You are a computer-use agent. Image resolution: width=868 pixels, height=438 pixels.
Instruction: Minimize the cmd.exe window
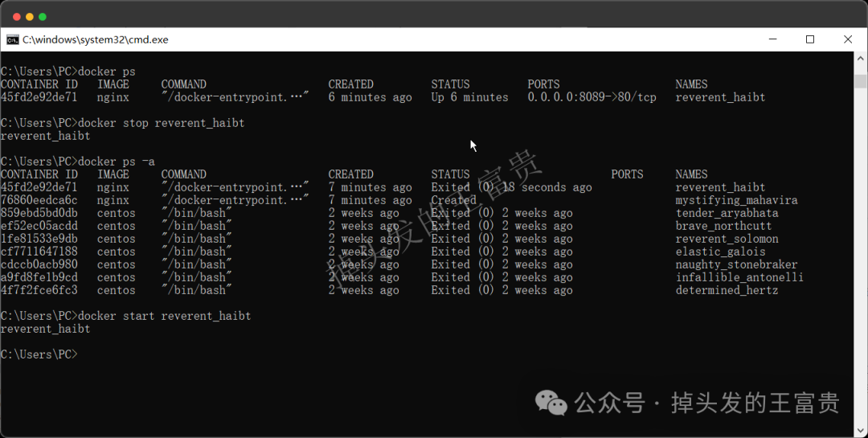(773, 39)
